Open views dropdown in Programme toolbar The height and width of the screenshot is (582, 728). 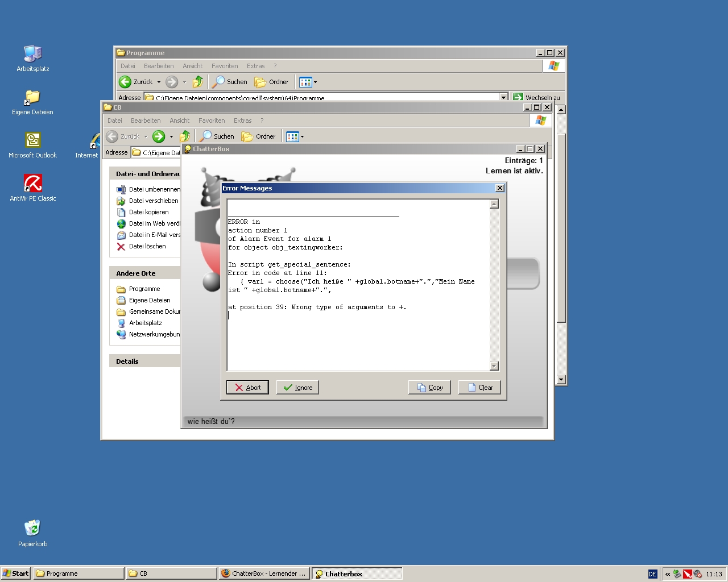[x=315, y=82]
